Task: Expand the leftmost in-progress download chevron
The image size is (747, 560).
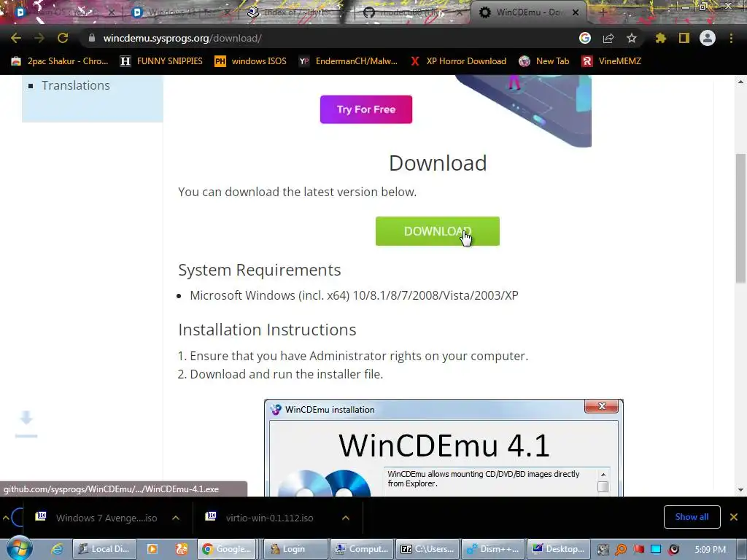Action: (x=5, y=518)
